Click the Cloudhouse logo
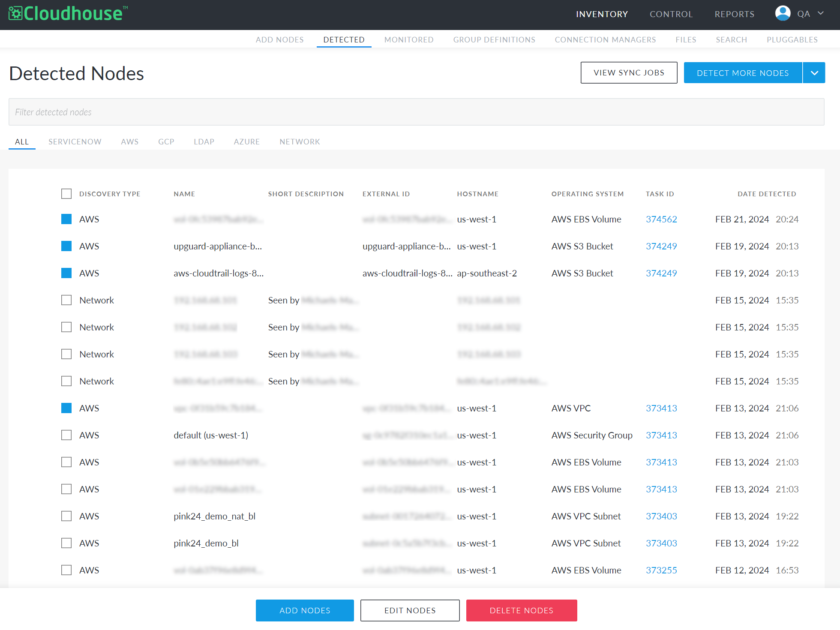Image resolution: width=840 pixels, height=630 pixels. coord(68,13)
